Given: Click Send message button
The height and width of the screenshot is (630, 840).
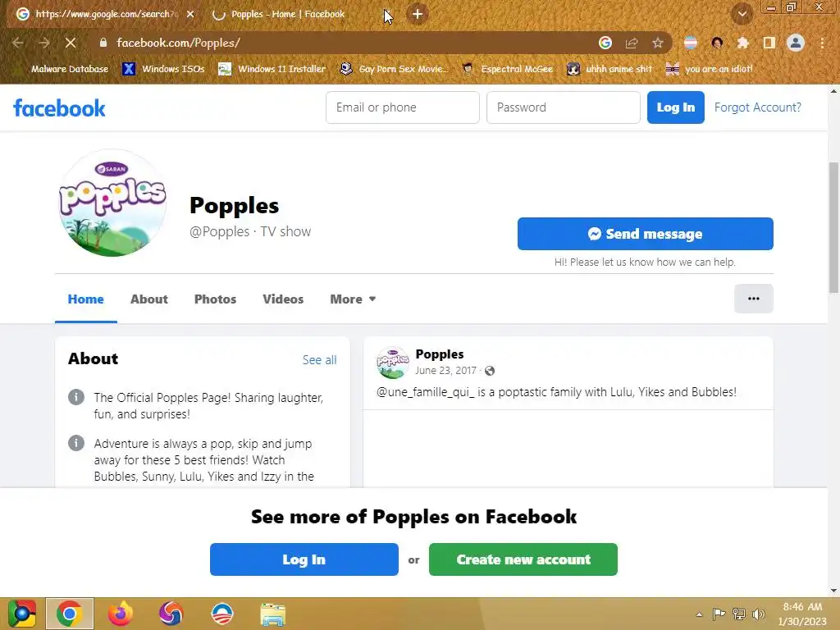Looking at the screenshot, I should click(645, 234).
